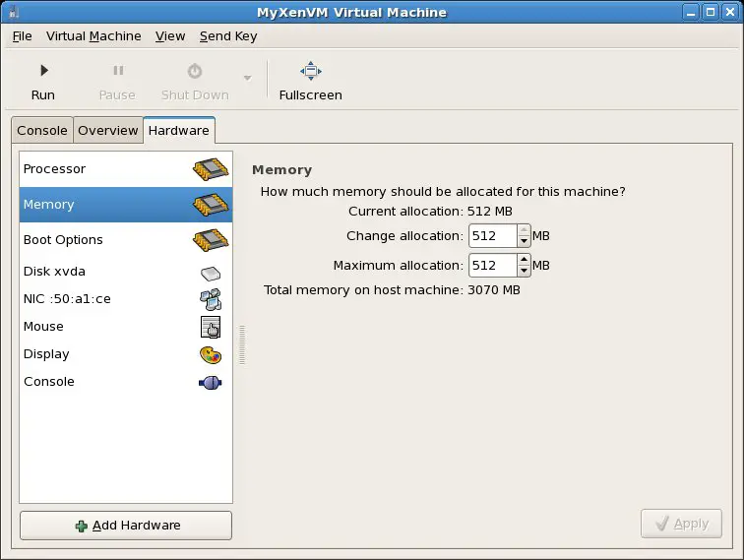Click the Memory section heading

[x=281, y=170]
